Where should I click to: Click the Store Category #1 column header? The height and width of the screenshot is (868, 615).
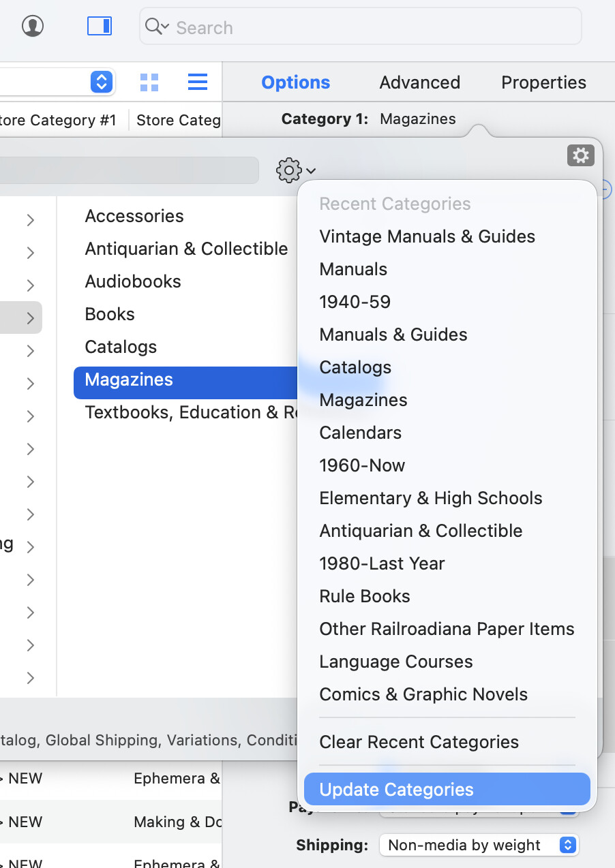pos(58,121)
